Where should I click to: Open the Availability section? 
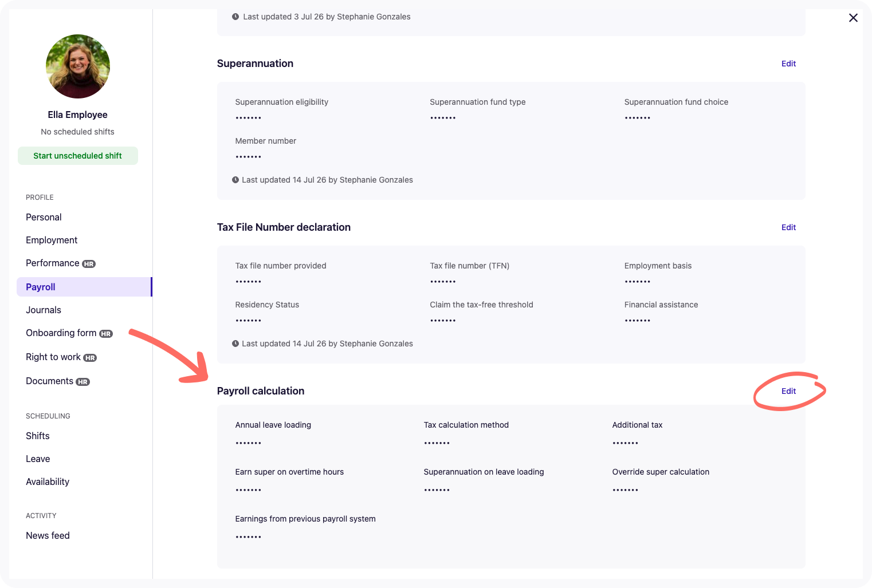[x=48, y=482]
